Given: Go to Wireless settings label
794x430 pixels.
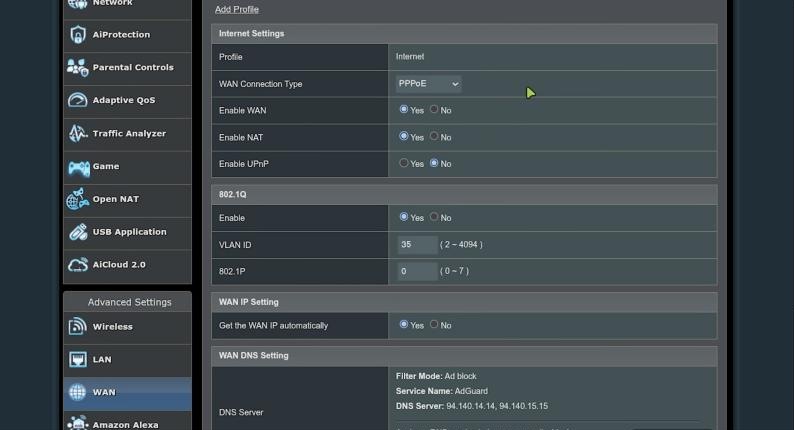Looking at the screenshot, I should [x=112, y=327].
